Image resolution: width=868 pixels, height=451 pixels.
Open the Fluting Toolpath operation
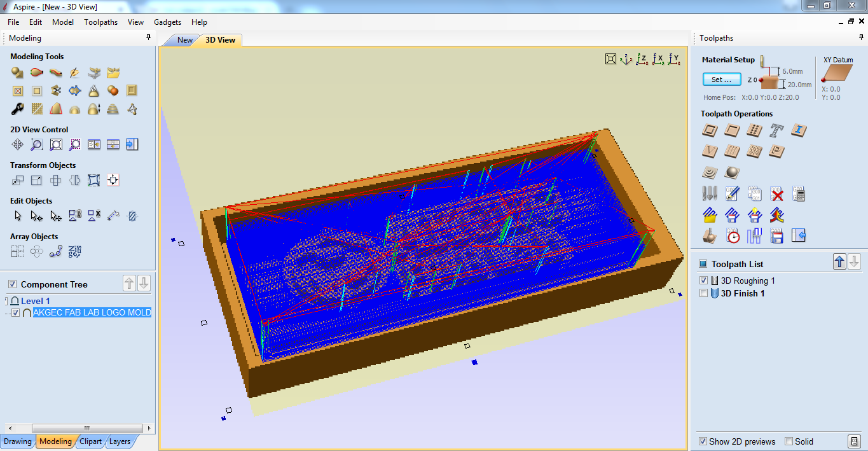point(732,151)
